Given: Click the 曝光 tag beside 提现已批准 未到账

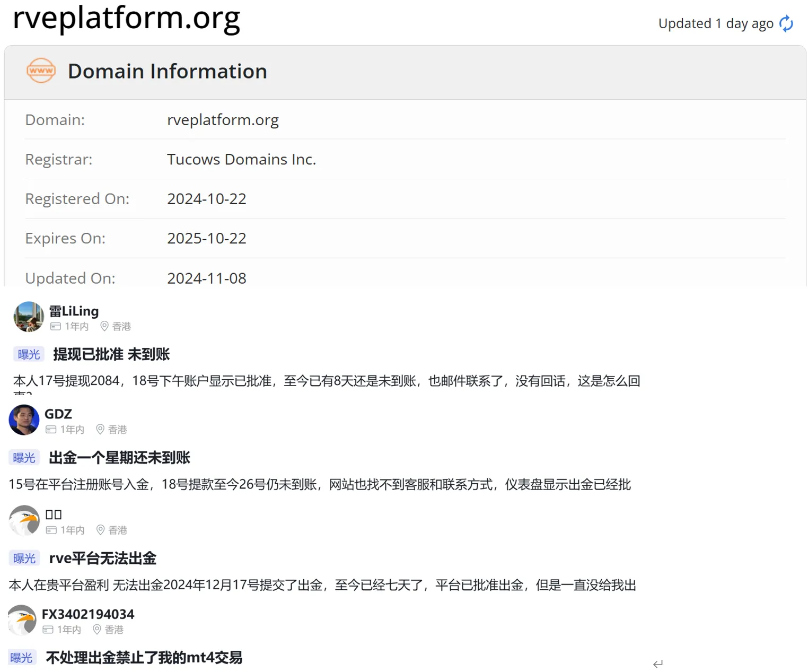Looking at the screenshot, I should tap(29, 354).
